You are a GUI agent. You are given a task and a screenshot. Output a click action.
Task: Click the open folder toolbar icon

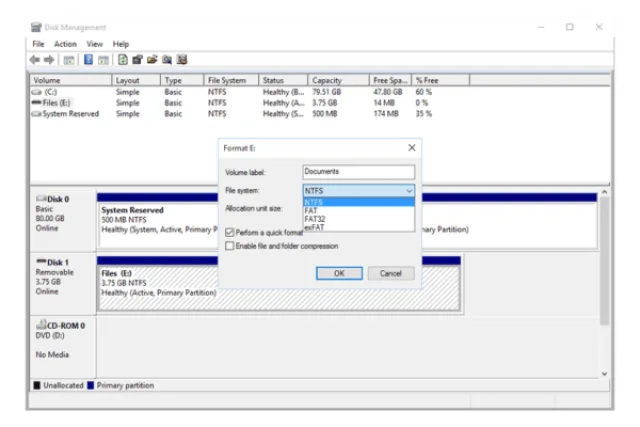(152, 60)
